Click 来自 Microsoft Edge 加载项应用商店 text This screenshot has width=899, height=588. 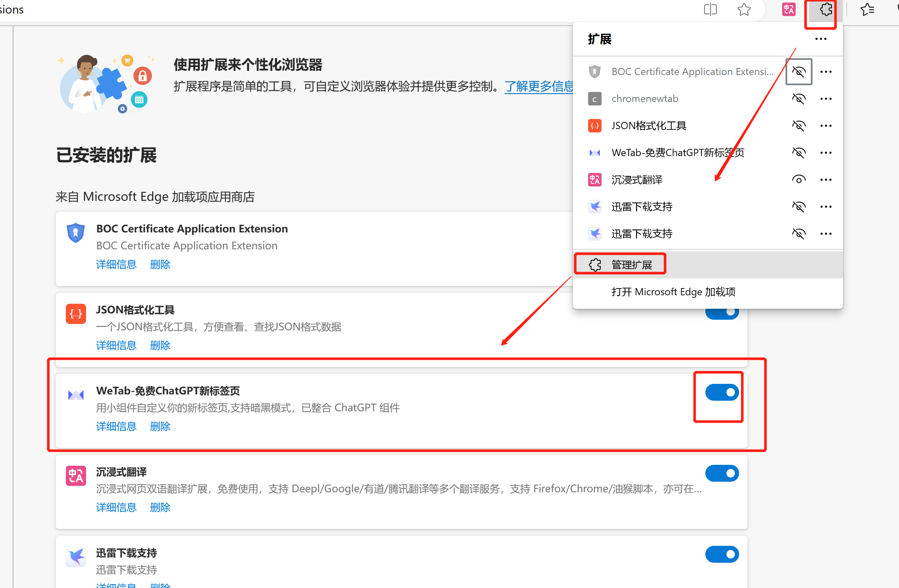pos(155,197)
